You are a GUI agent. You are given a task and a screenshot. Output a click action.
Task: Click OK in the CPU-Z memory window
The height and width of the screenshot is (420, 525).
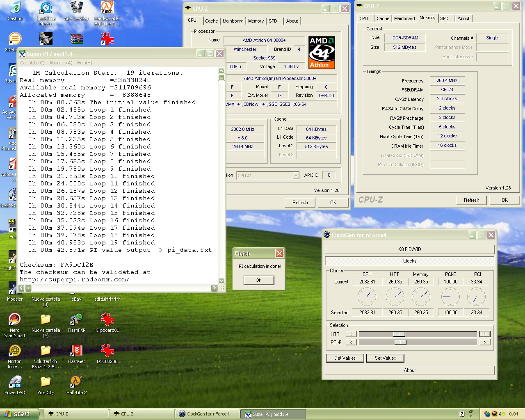504,200
